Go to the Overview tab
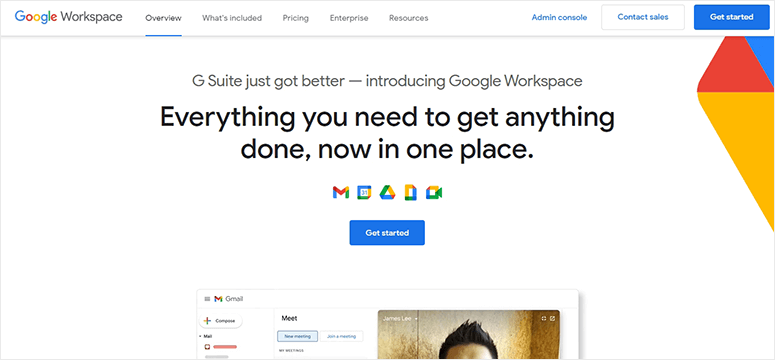Viewport: 775px width, 360px height. [163, 18]
